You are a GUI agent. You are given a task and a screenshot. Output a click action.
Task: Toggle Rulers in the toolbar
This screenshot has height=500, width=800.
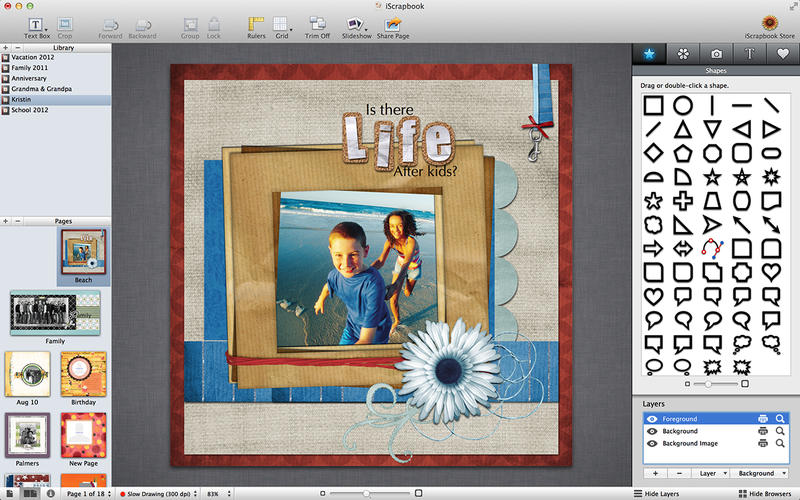tap(256, 24)
